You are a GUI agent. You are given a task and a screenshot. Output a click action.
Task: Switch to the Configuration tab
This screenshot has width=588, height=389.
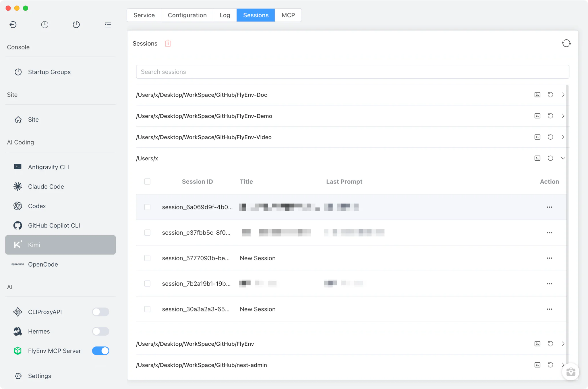point(187,15)
